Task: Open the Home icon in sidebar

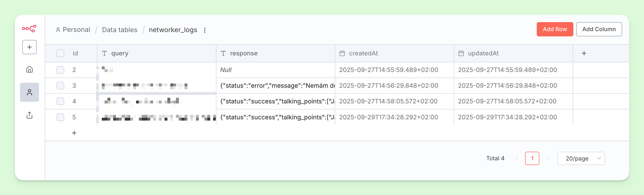Action: click(29, 69)
